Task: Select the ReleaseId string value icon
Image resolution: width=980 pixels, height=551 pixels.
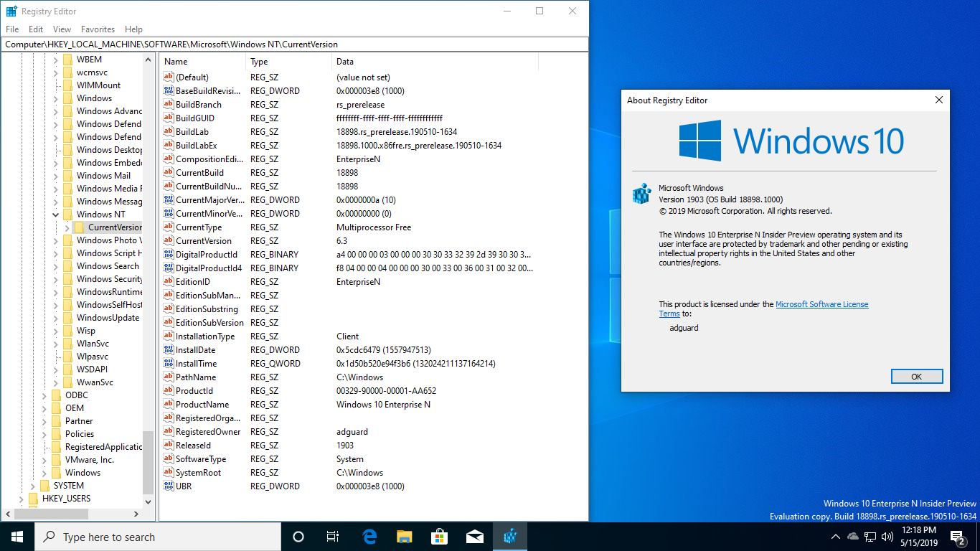Action: click(x=169, y=446)
